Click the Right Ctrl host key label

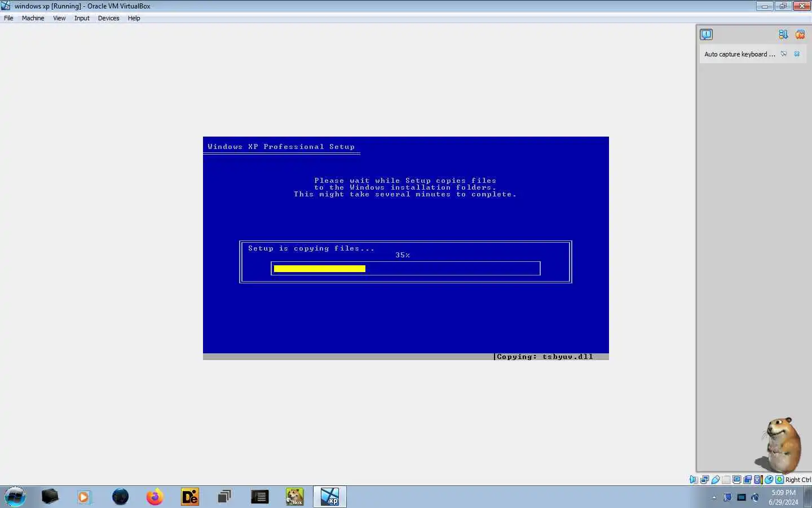point(798,480)
